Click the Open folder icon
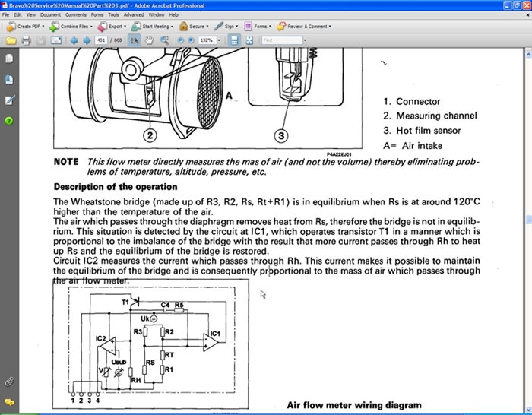 coord(11,40)
